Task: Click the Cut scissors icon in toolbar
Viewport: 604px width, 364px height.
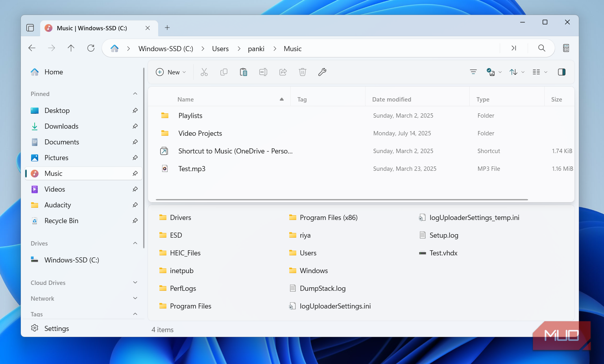Action: click(x=204, y=72)
